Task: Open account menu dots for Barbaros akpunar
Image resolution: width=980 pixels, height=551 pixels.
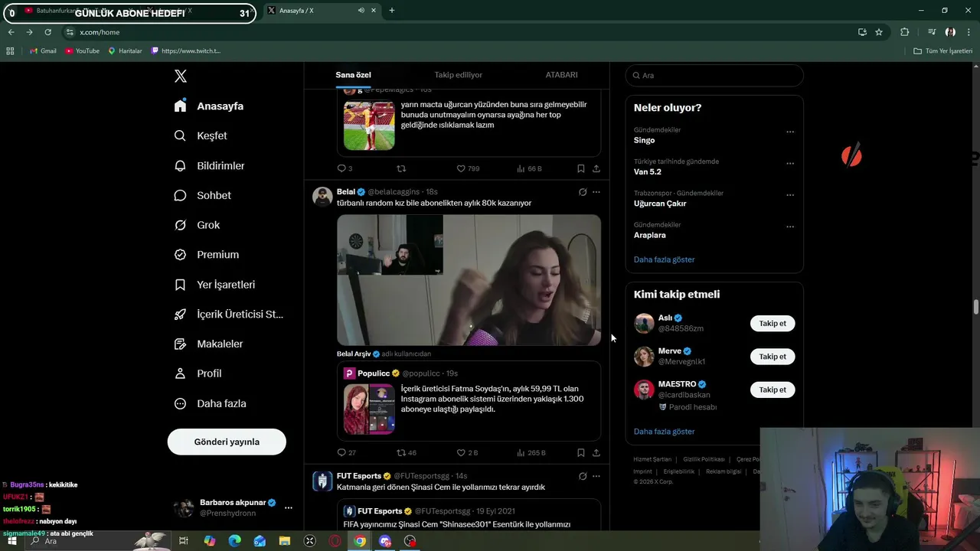Action: coord(289,507)
